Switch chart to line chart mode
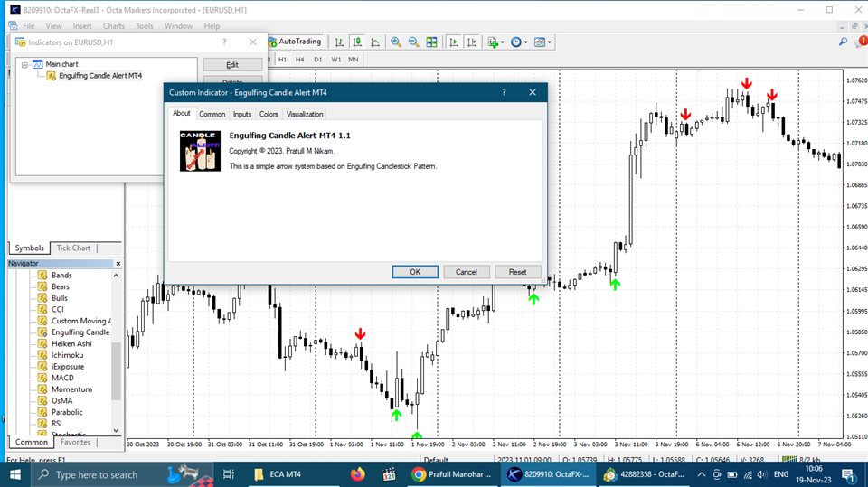The height and width of the screenshot is (487, 868). click(x=374, y=42)
